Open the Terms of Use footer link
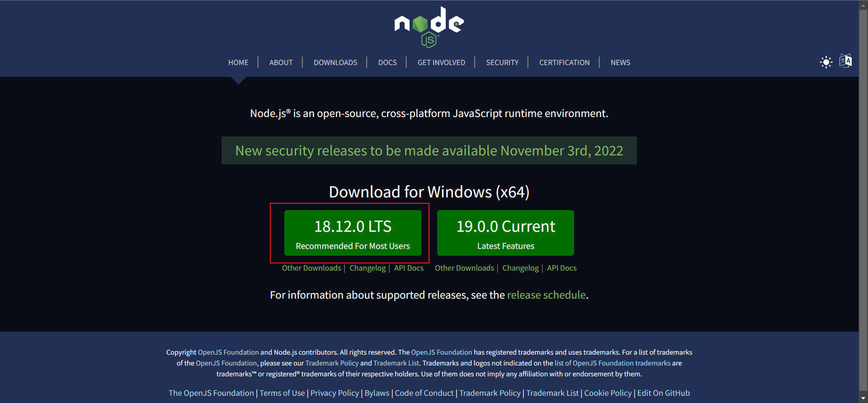Screen dimensions: 868x403 point(282,393)
